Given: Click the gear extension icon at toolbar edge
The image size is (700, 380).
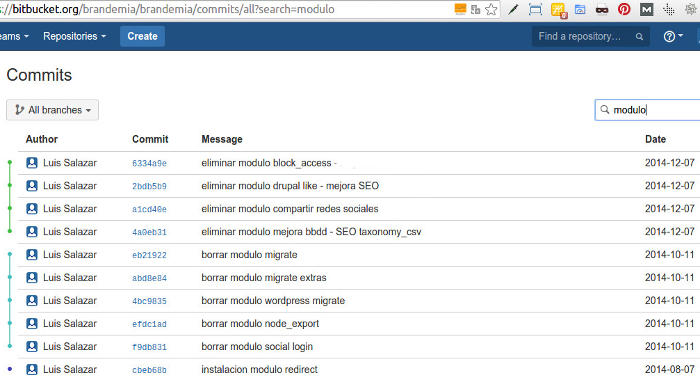Looking at the screenshot, I should [x=692, y=9].
